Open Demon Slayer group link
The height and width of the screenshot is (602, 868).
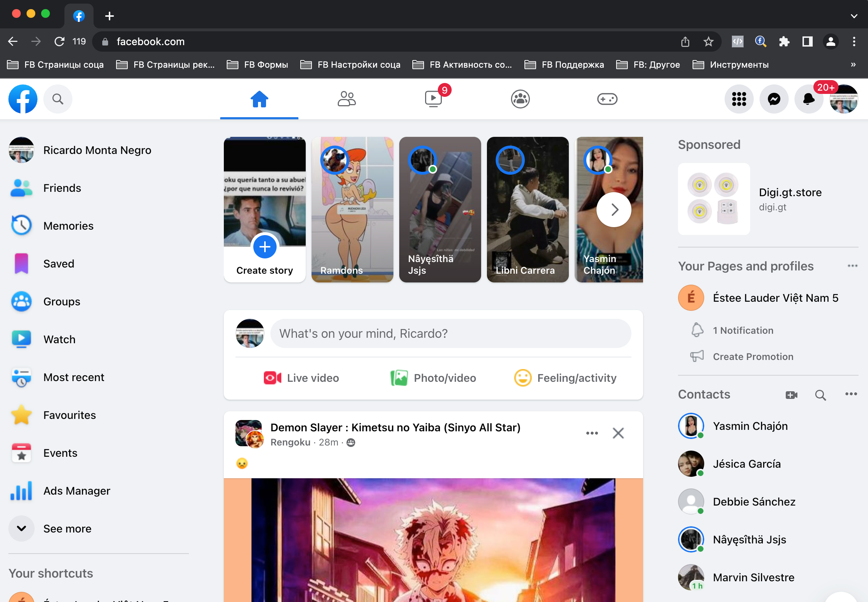coord(395,427)
